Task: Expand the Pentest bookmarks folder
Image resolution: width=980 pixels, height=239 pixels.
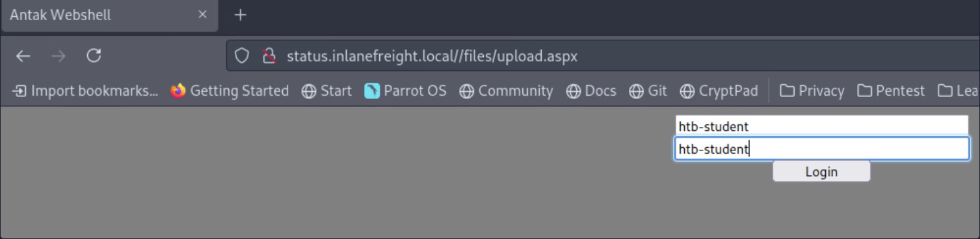Action: tap(890, 91)
